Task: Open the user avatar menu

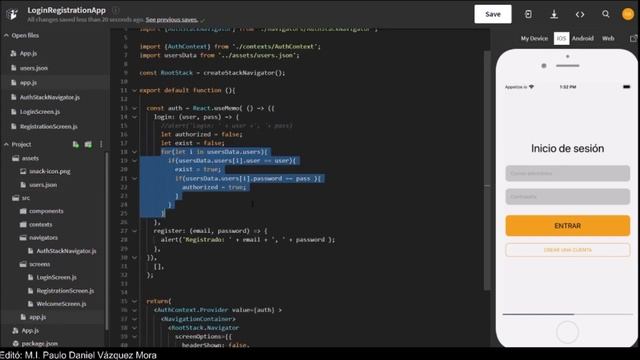Action: click(628, 14)
